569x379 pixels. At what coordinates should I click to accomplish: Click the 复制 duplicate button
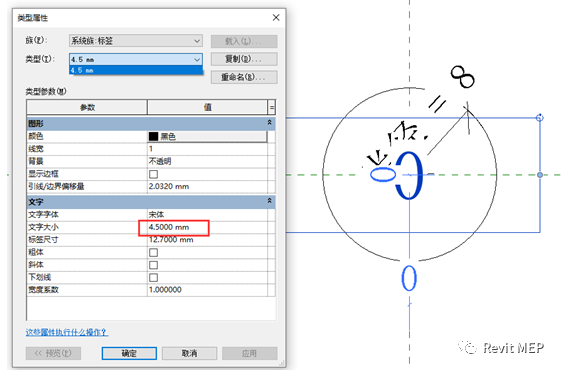(244, 59)
